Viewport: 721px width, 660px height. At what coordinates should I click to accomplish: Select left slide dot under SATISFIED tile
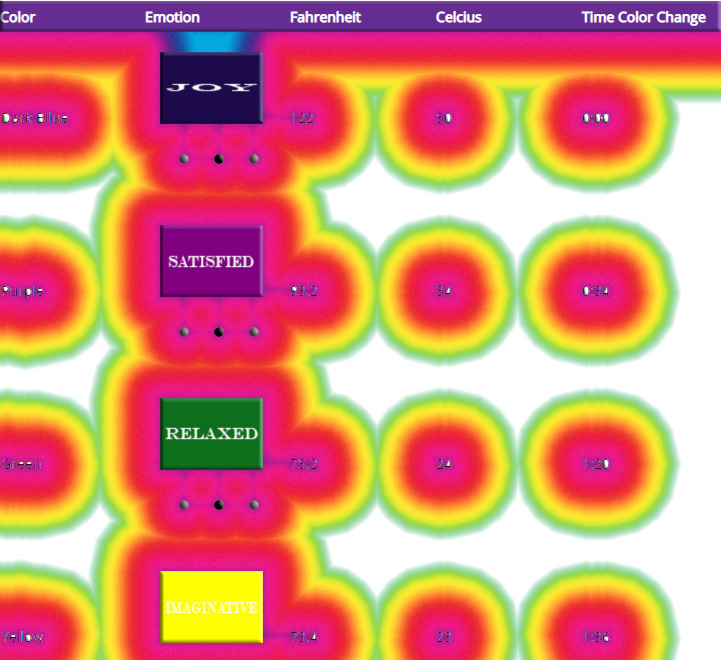point(184,332)
